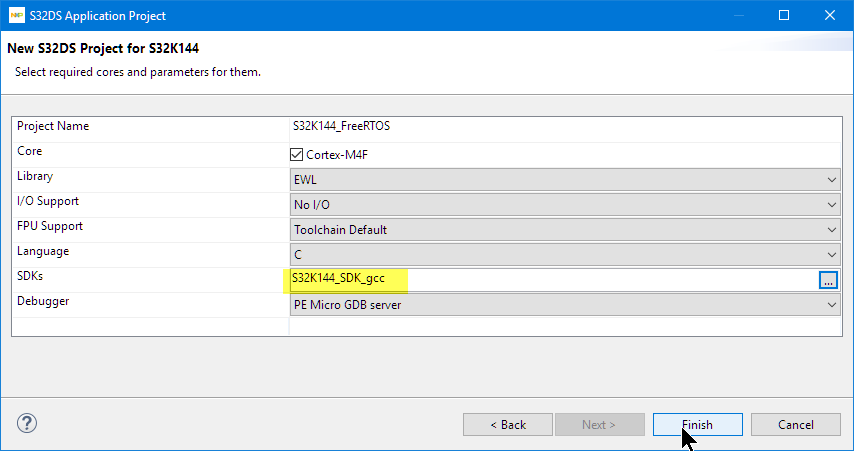Toggle the Cortex-M4F core checkbox

coord(296,154)
